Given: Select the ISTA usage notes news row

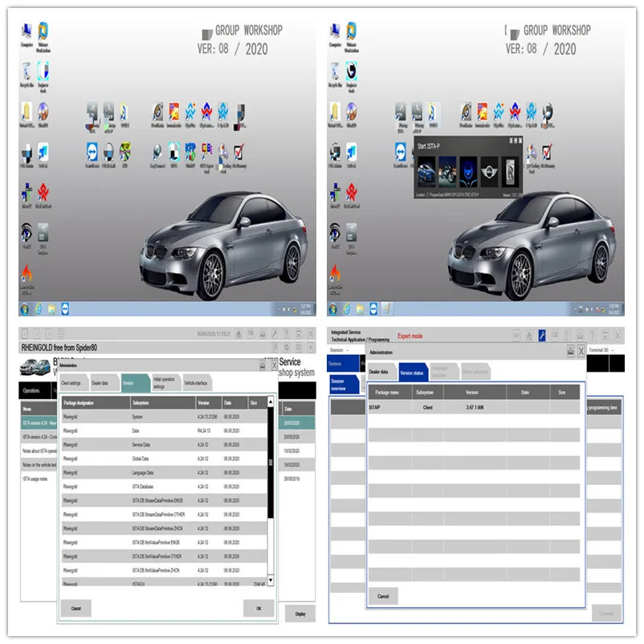Looking at the screenshot, I should coord(39,479).
